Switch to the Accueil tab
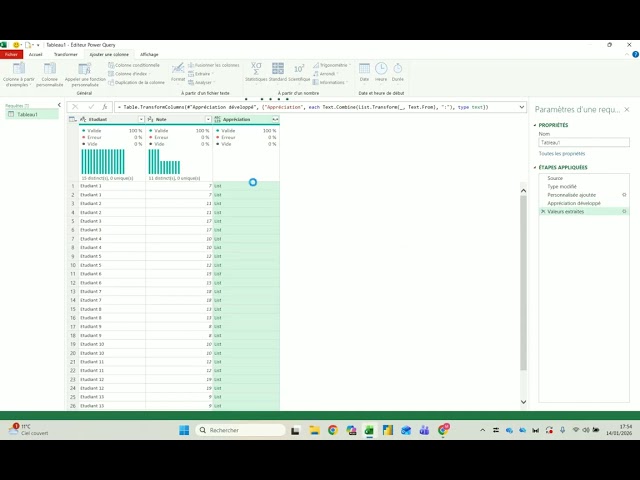Image resolution: width=640 pixels, height=480 pixels. [x=36, y=54]
